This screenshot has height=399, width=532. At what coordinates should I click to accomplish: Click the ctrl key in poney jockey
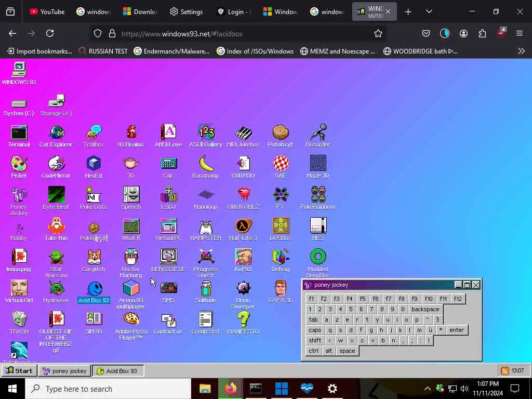pos(313,351)
